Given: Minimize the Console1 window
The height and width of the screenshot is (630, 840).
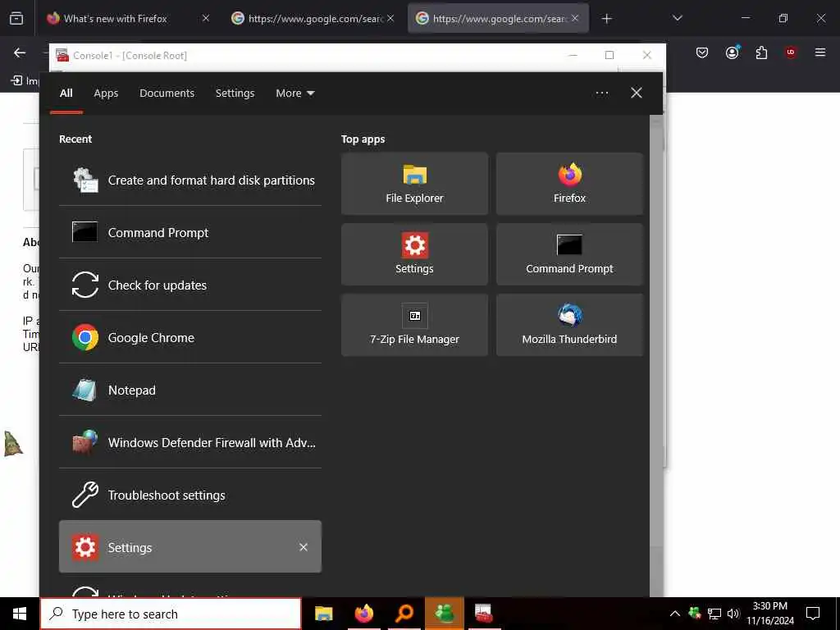Looking at the screenshot, I should [x=573, y=55].
